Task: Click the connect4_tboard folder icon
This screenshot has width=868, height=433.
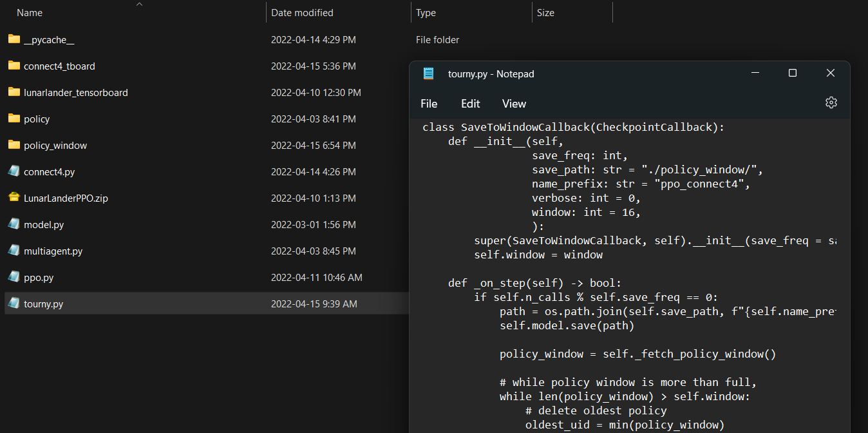Action: click(14, 66)
